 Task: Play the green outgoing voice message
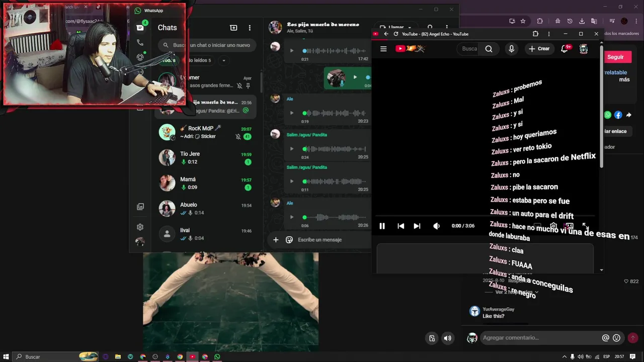click(355, 77)
